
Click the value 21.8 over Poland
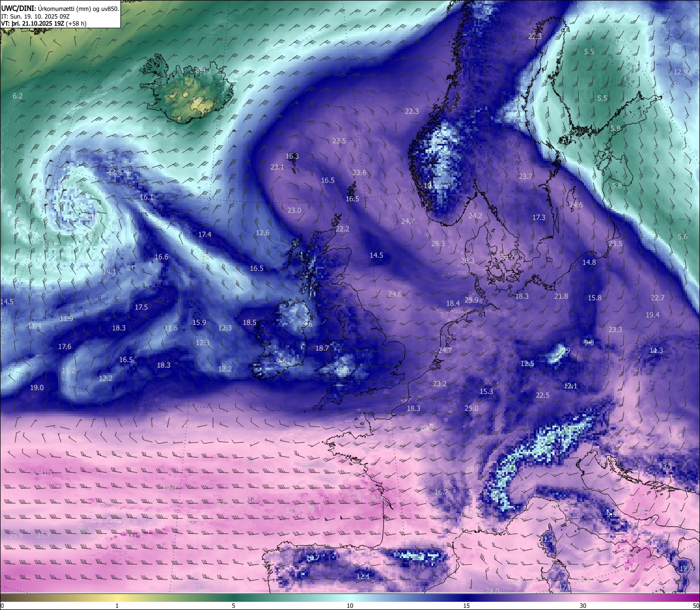point(561,296)
